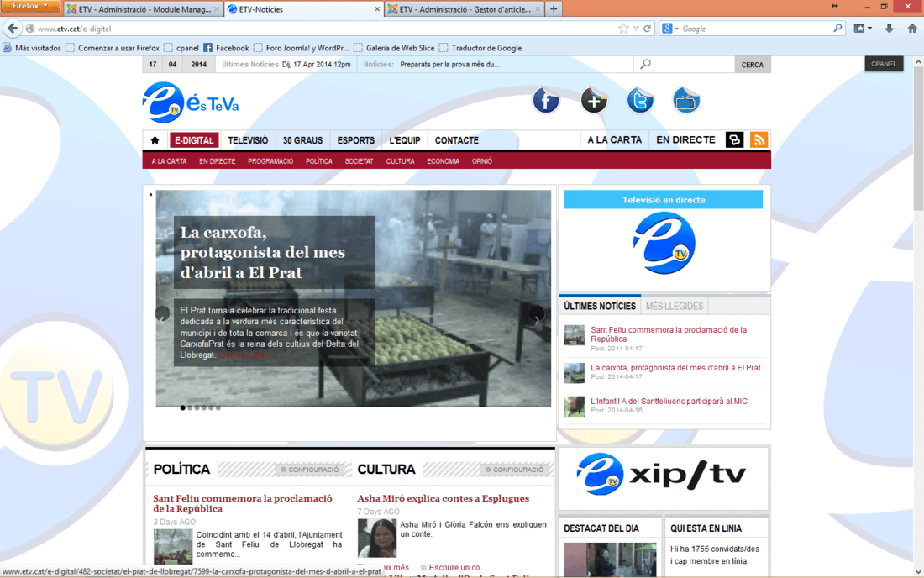Open the TV channel icon in header
Image resolution: width=924 pixels, height=578 pixels.
686,101
